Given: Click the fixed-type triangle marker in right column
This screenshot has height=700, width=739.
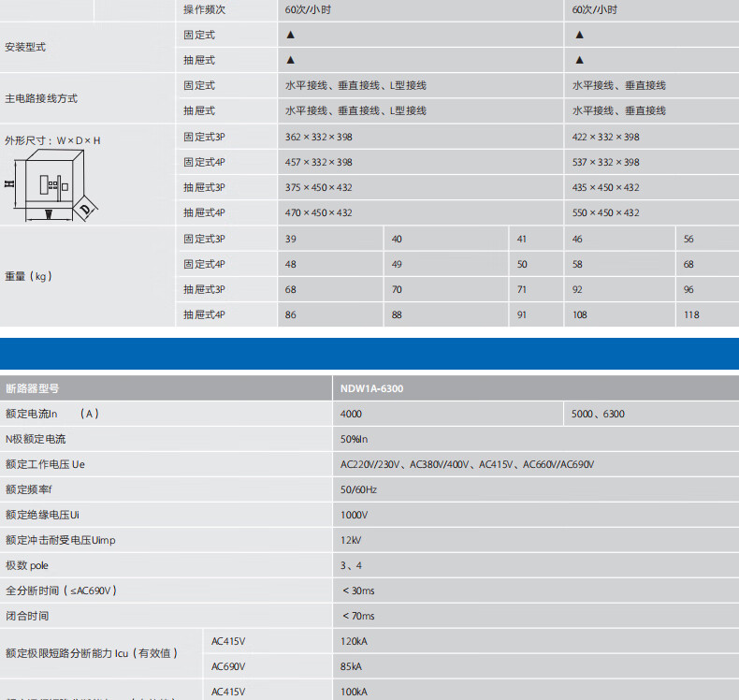Looking at the screenshot, I should (579, 35).
